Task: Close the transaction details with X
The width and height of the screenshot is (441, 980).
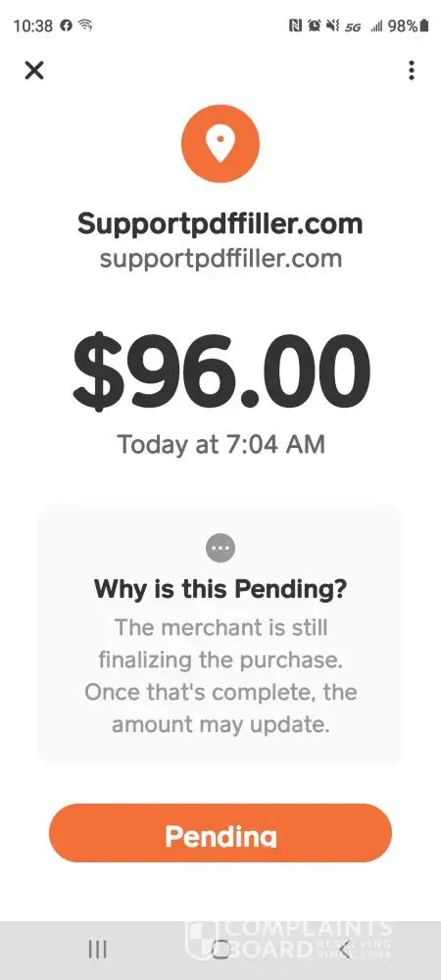Action: click(x=34, y=71)
